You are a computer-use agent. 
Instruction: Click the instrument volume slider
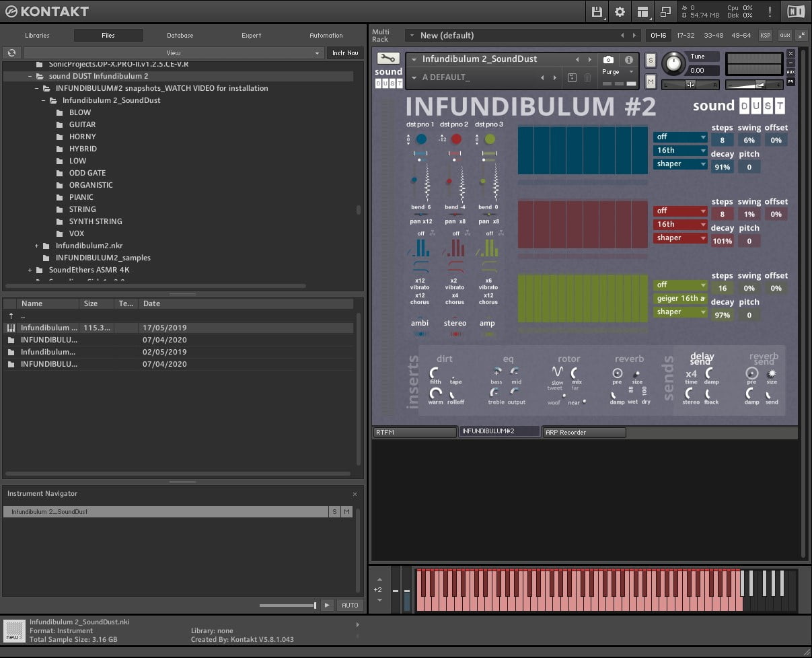754,84
